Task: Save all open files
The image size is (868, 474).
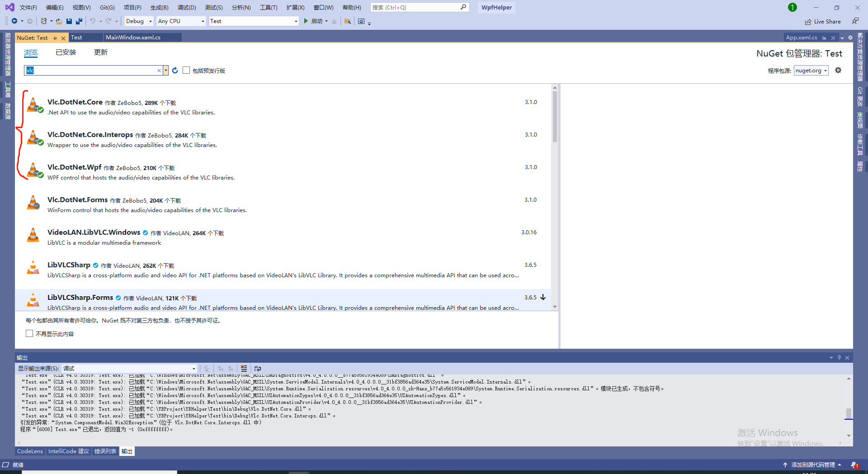Action: [x=79, y=21]
